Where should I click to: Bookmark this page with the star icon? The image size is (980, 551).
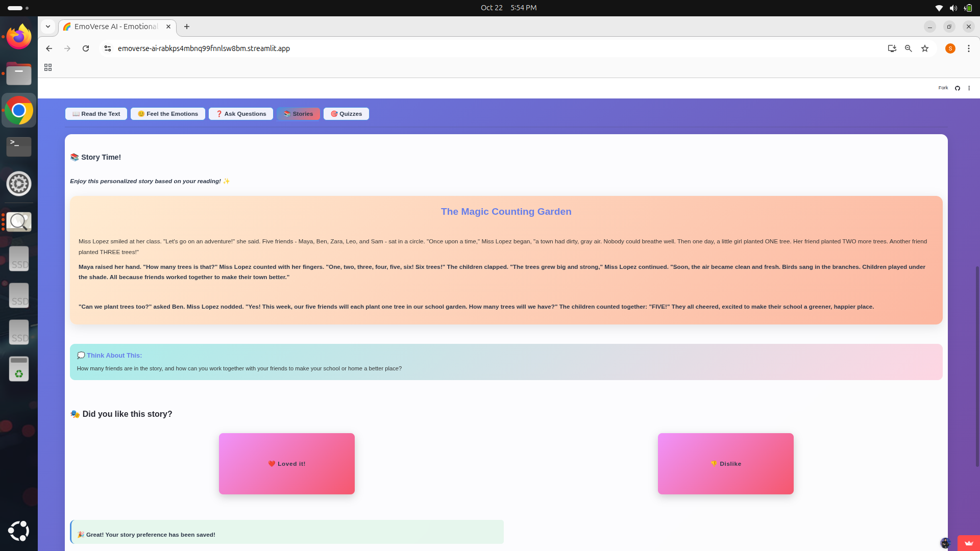[925, 48]
